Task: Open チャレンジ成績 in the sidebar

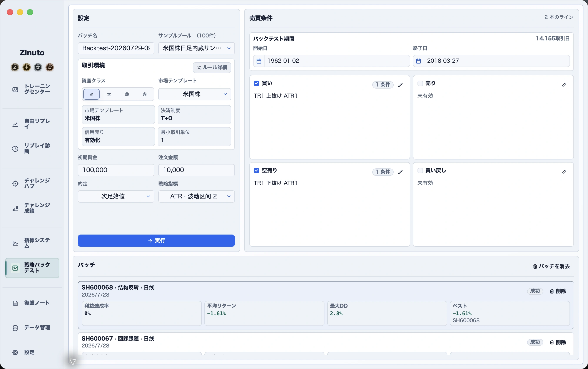Action: [32, 208]
